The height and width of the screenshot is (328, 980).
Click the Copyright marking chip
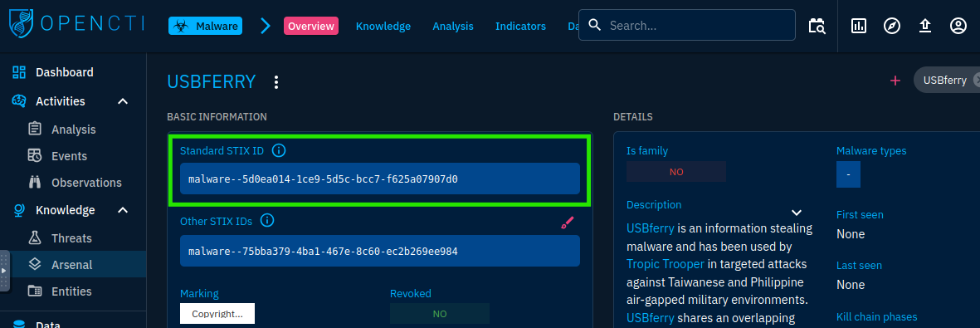click(x=217, y=314)
